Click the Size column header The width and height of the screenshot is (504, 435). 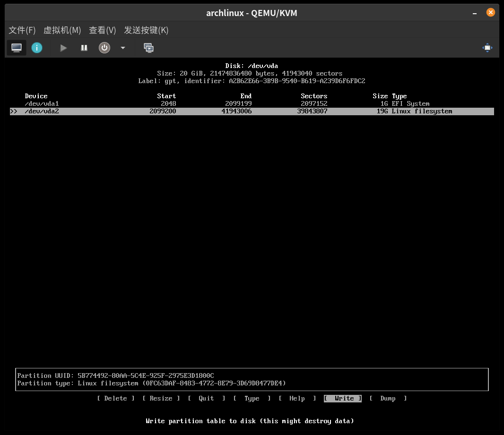point(380,96)
